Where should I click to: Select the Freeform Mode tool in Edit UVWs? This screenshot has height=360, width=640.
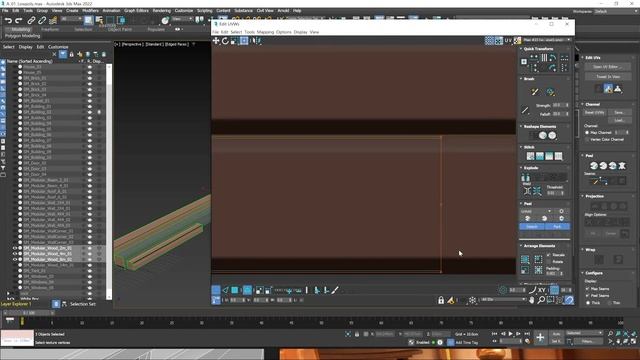[x=244, y=41]
